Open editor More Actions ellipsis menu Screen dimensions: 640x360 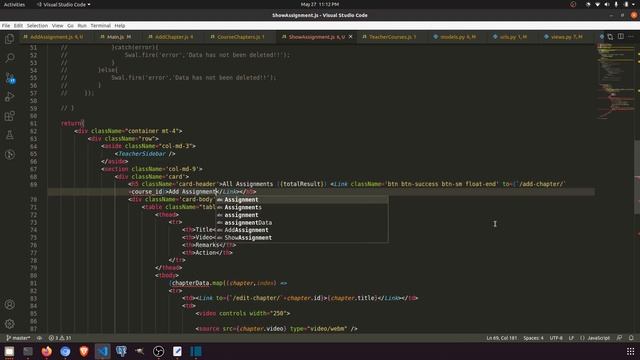(631, 36)
